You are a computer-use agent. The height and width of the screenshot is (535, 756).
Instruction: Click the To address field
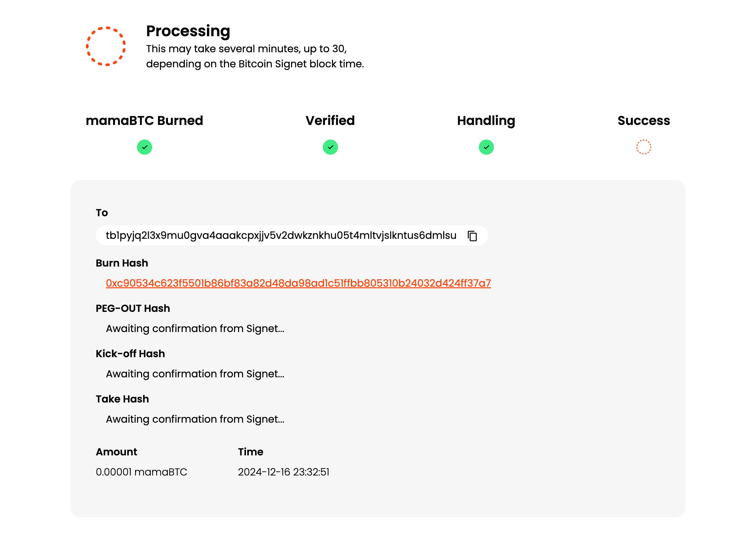(292, 235)
